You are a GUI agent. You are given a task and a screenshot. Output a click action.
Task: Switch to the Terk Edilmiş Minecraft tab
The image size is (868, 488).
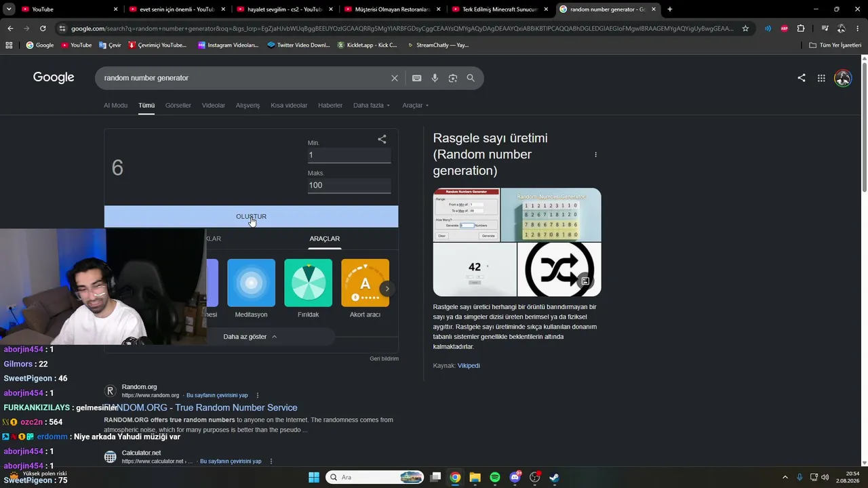(499, 9)
